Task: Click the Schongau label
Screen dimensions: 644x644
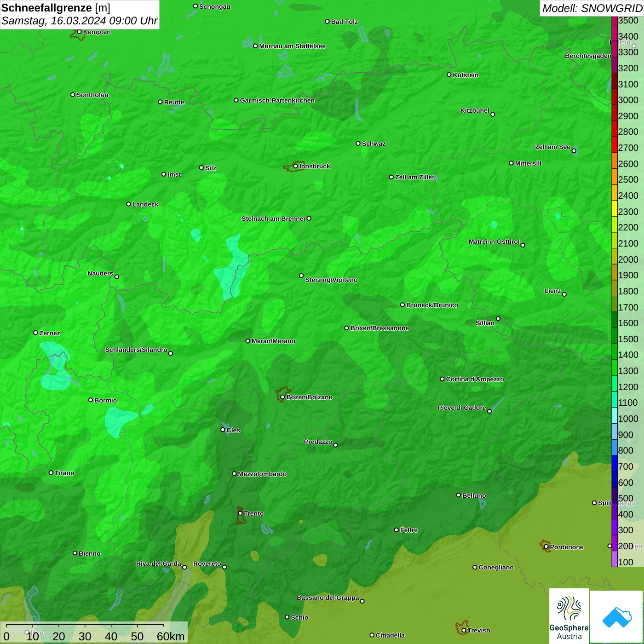Action: [x=215, y=6]
